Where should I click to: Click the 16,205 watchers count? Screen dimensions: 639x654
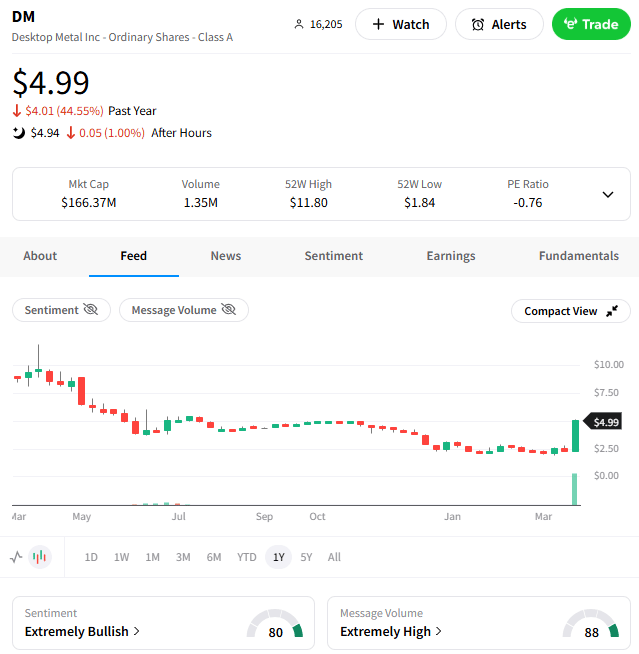[326, 24]
